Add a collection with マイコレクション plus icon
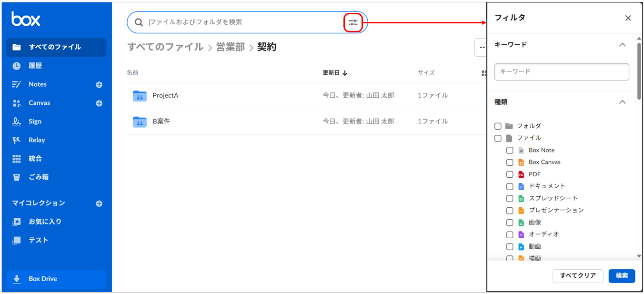Screen dimensions: 644x294 pyautogui.click(x=99, y=203)
